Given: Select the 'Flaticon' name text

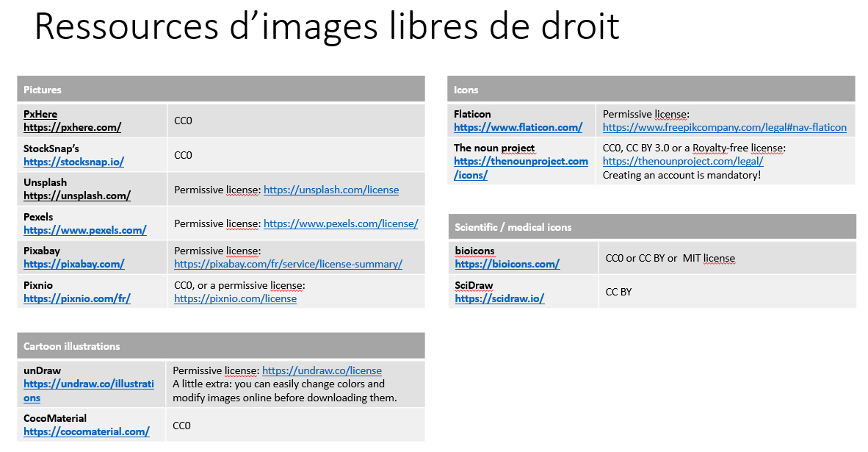Looking at the screenshot, I should [x=472, y=114].
